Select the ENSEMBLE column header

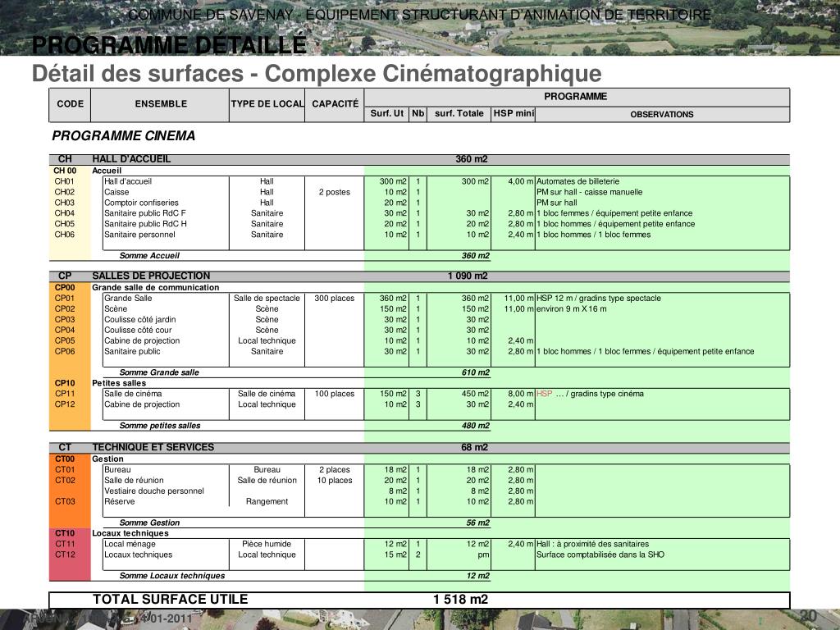[161, 104]
